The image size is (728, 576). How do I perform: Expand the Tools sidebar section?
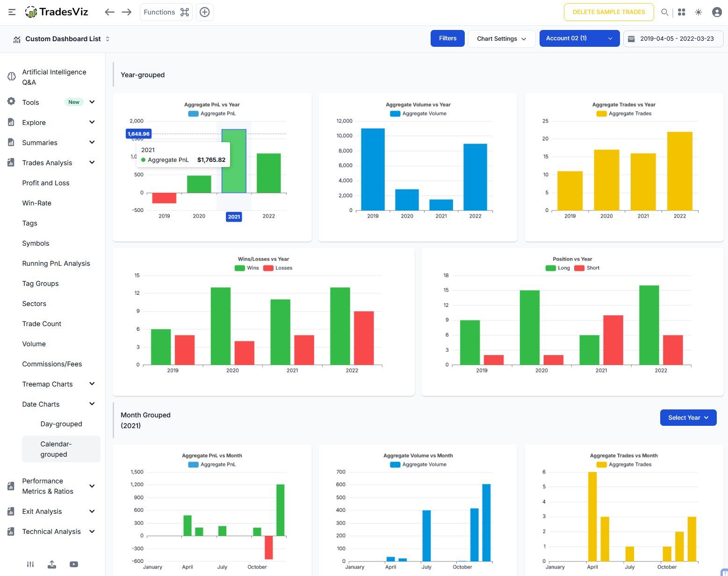92,102
